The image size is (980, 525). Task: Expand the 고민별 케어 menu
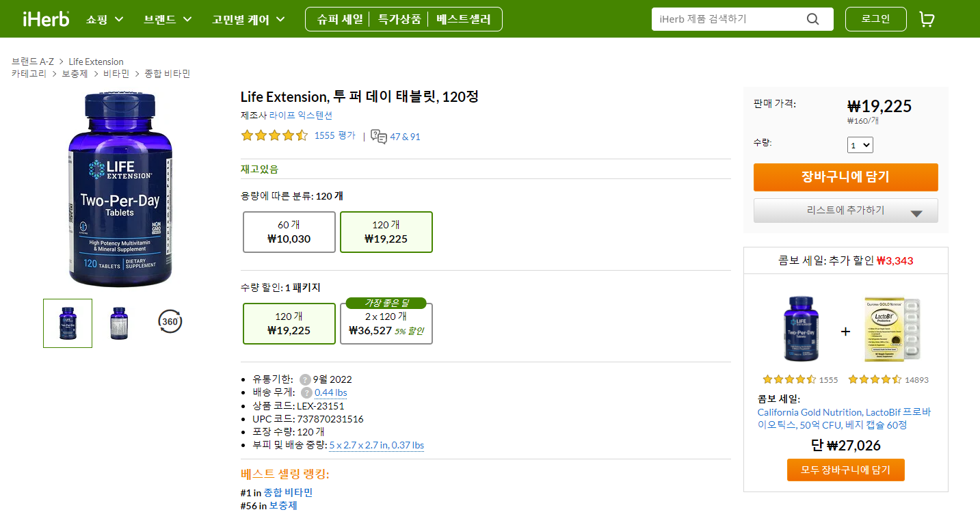click(x=248, y=19)
